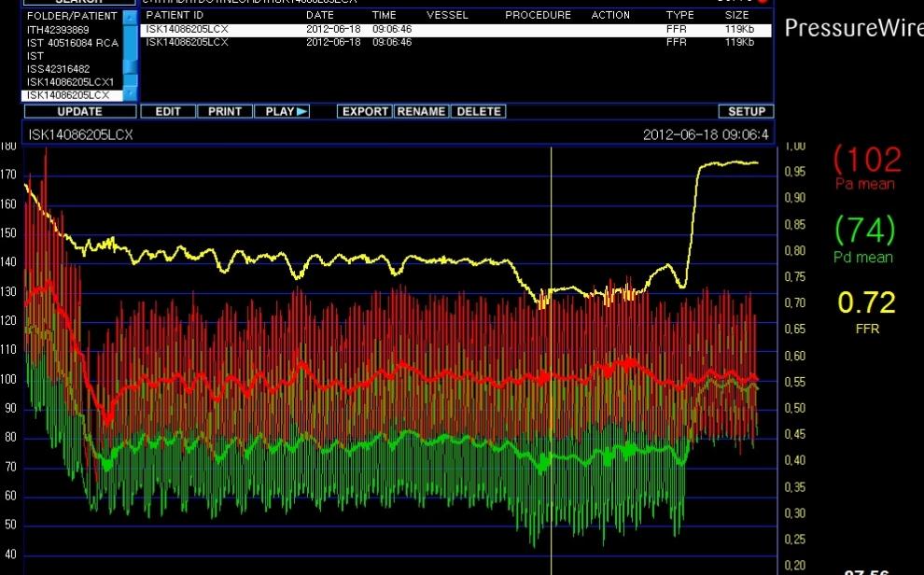Screen dimensions: 924x575
Task: Select folder IST 40516084 RCA
Action: click(x=73, y=43)
